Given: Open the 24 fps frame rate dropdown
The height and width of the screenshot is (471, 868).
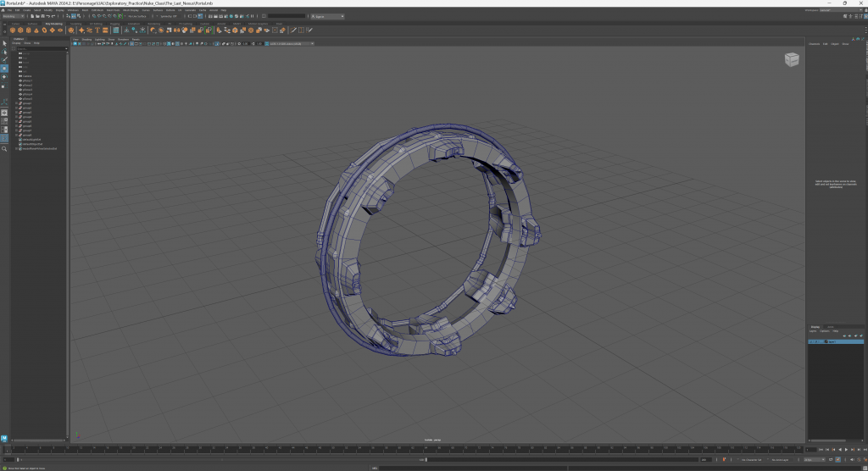Looking at the screenshot, I should [815, 459].
